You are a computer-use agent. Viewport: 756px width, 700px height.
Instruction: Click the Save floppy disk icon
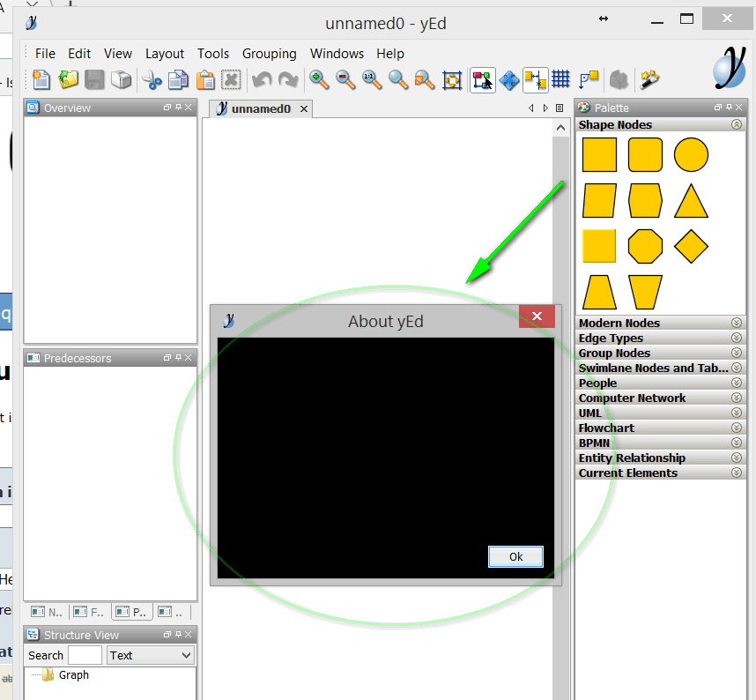click(94, 79)
